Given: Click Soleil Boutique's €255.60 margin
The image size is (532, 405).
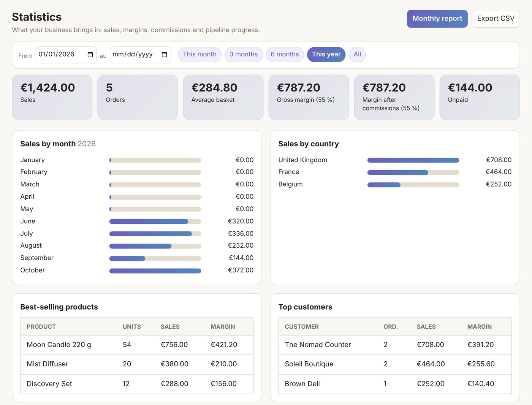Looking at the screenshot, I should point(481,364).
